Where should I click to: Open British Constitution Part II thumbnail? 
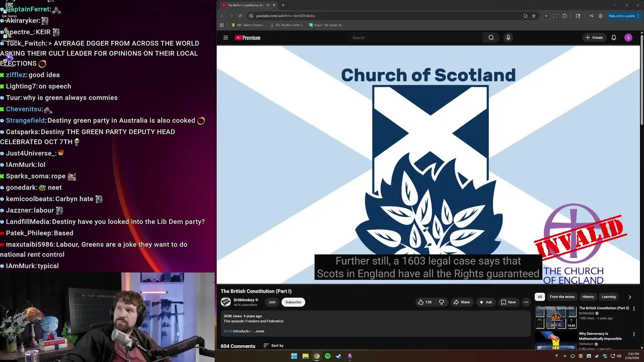(556, 317)
